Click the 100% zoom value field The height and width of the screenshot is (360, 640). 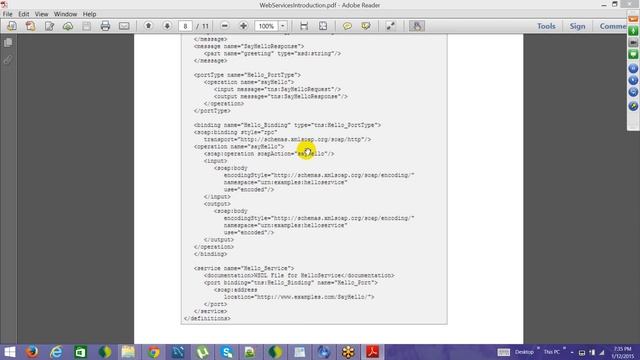[x=266, y=26]
